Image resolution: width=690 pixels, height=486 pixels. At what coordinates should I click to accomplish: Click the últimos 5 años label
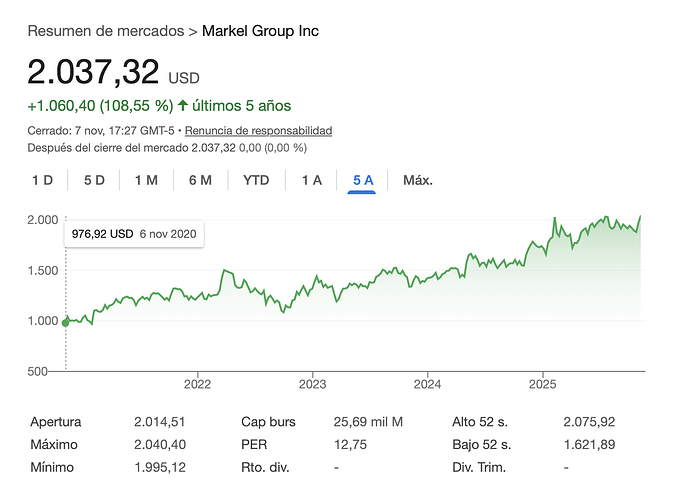[242, 106]
